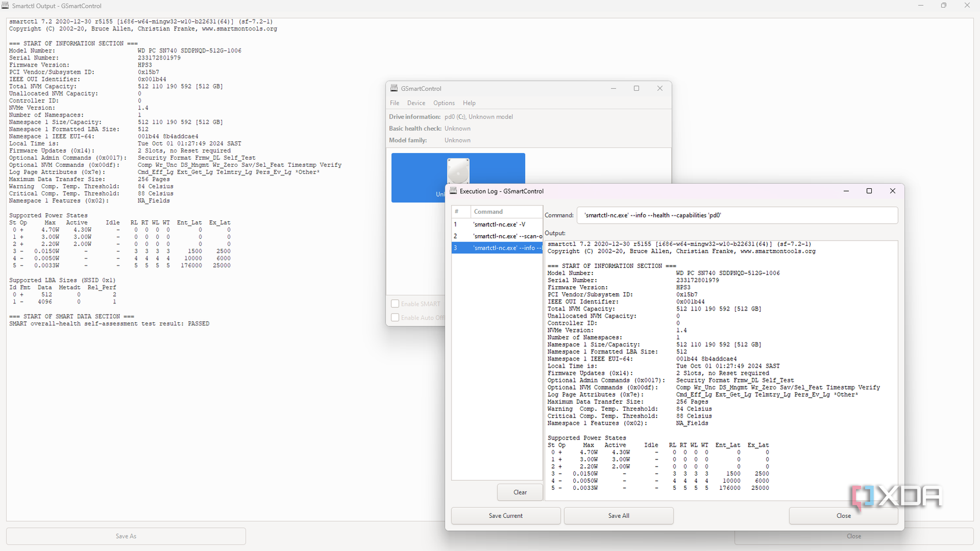This screenshot has width=980, height=551.
Task: Open the Device menu
Action: 416,103
